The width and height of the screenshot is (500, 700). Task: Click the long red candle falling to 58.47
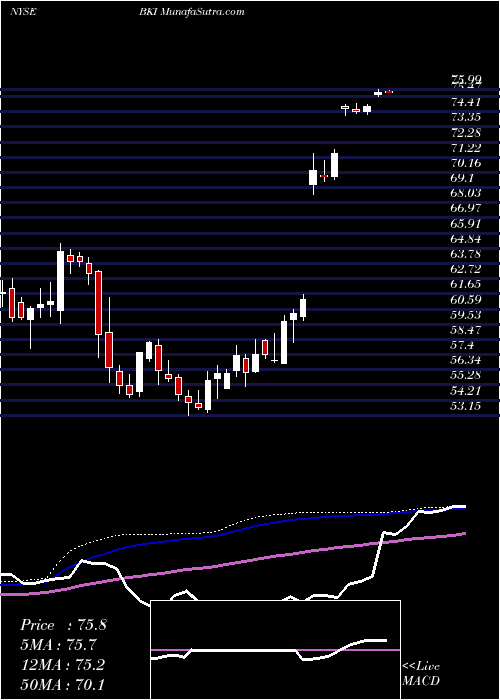[98, 303]
